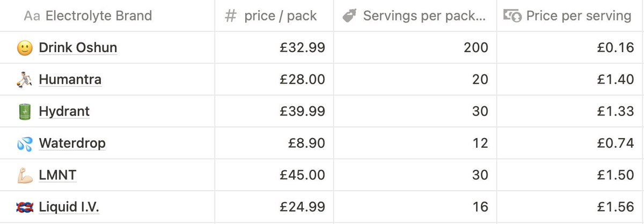The height and width of the screenshot is (224, 644).
Task: Click the formula icon in Price per serving header
Action: click(512, 16)
